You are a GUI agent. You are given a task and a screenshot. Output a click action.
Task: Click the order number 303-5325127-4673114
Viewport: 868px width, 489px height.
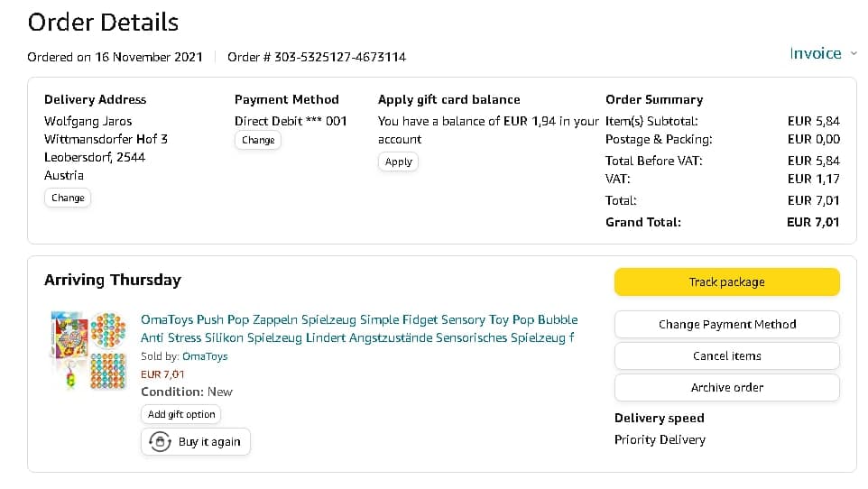point(317,57)
